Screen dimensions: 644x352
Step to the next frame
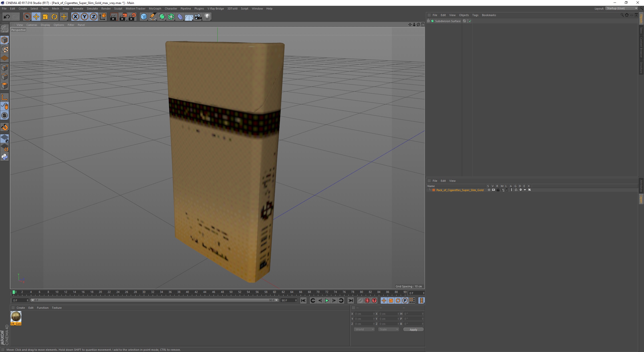coord(334,300)
